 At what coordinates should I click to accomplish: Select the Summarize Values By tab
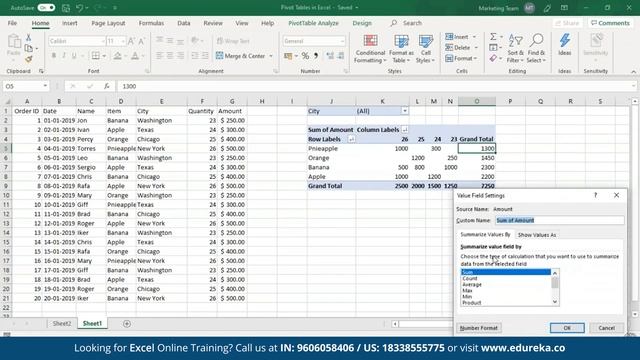[485, 235]
